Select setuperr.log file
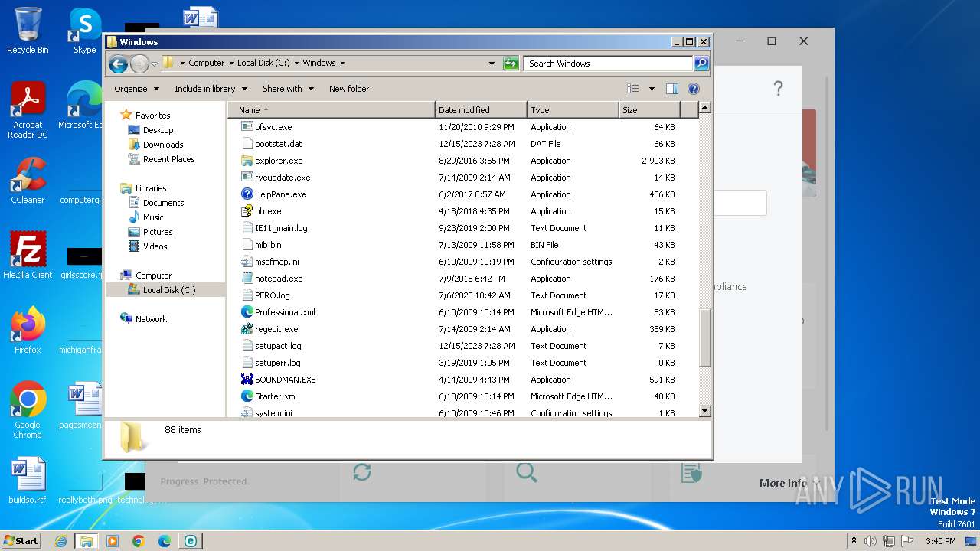Screen dimensions: 980x551 (x=277, y=363)
